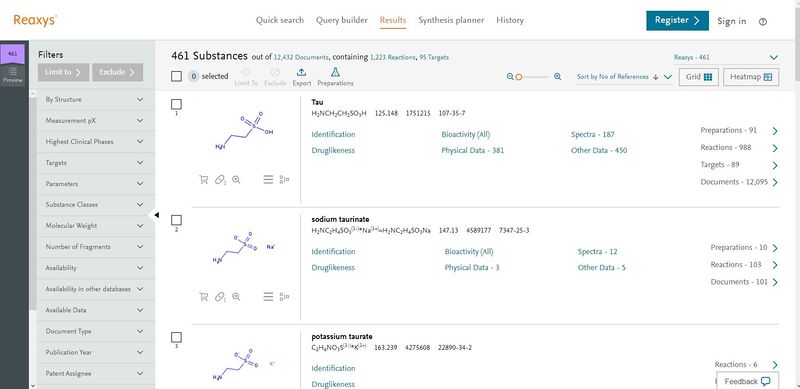
Task: Click the shopping cart icon under Tau
Action: click(x=204, y=180)
